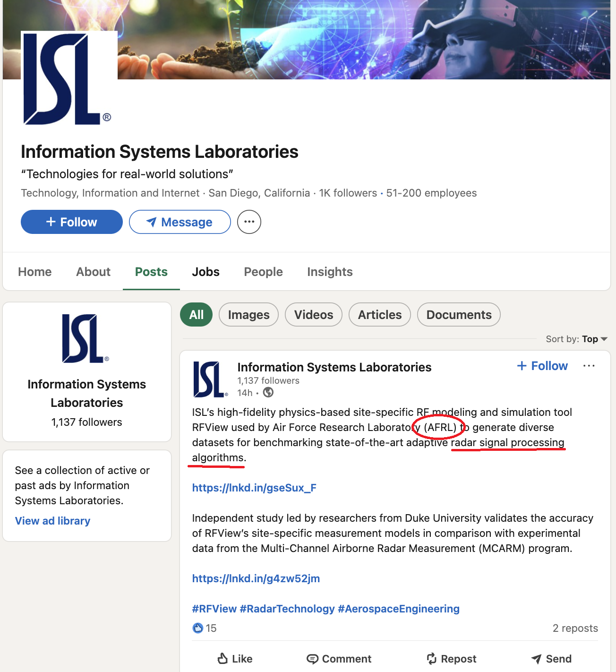Click the #RFView hashtag

[x=214, y=609]
